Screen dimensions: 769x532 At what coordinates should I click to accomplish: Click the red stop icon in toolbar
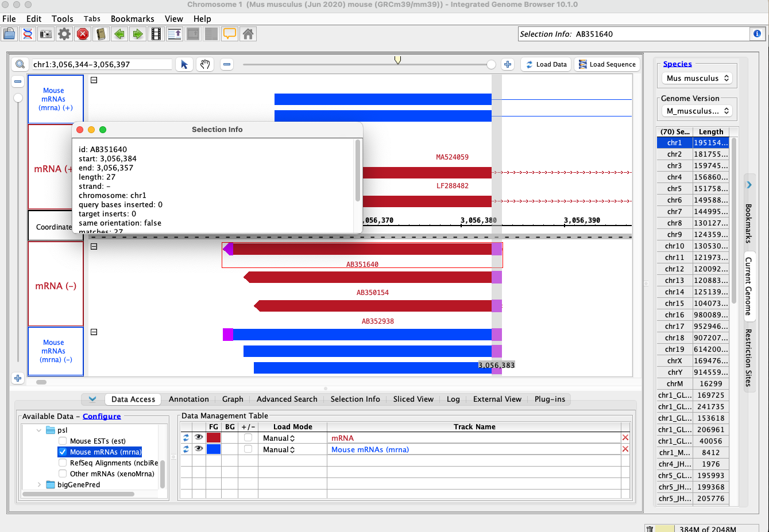pyautogui.click(x=83, y=34)
